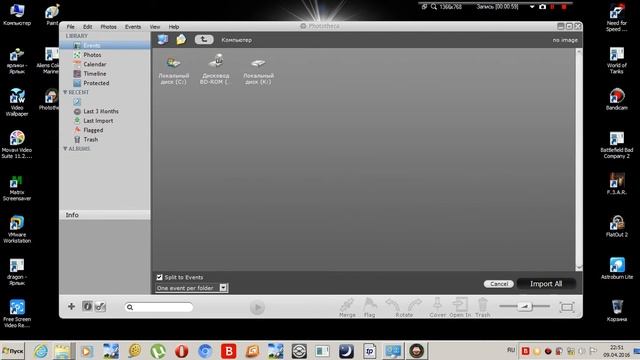640x360 pixels.
Task: Click the Пуск start button
Action: point(13,351)
